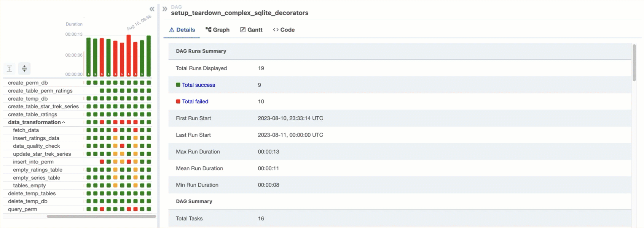Open the Total success link
The height and width of the screenshot is (228, 644).
point(198,85)
